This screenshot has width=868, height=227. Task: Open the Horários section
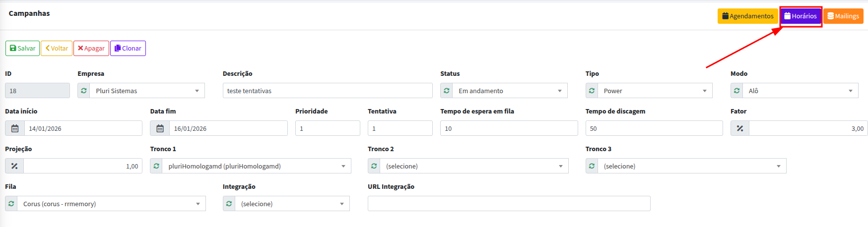point(800,16)
